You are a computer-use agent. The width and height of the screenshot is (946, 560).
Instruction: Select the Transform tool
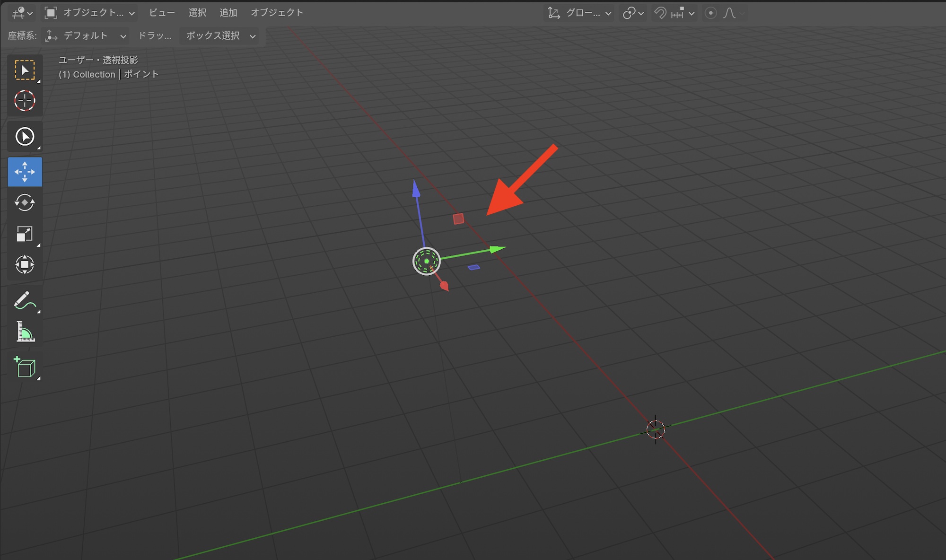click(25, 264)
